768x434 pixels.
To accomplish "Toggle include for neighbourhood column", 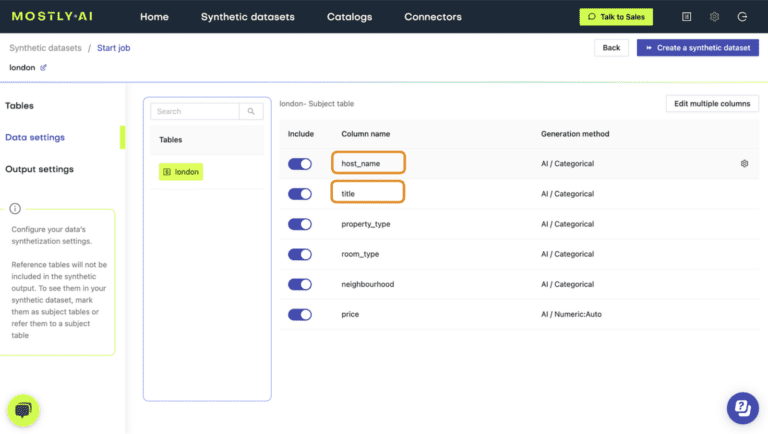I will coord(300,285).
